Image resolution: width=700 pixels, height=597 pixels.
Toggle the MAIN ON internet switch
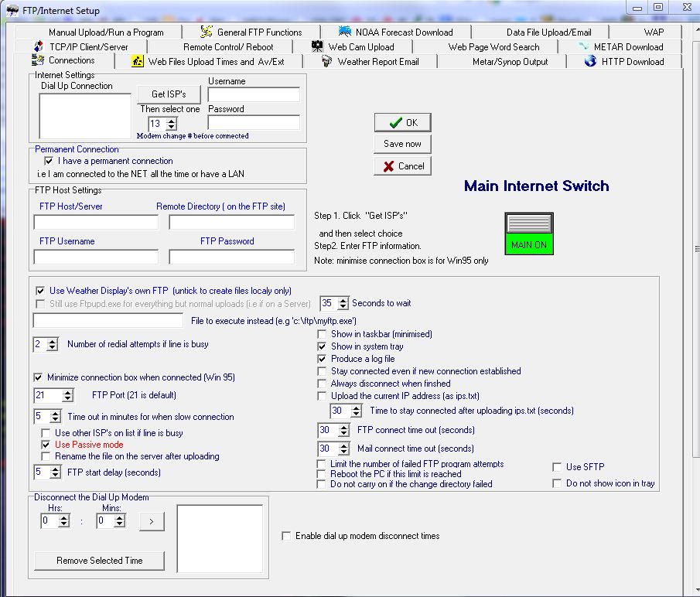click(x=529, y=234)
